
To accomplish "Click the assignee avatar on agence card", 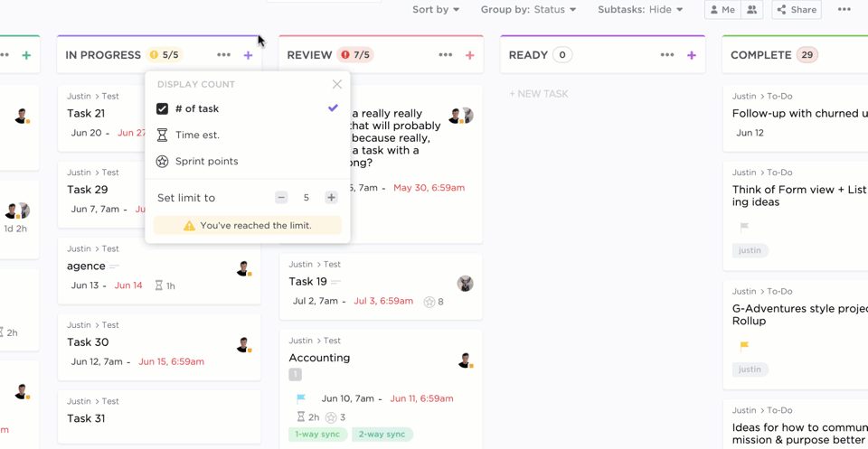I will tap(243, 268).
